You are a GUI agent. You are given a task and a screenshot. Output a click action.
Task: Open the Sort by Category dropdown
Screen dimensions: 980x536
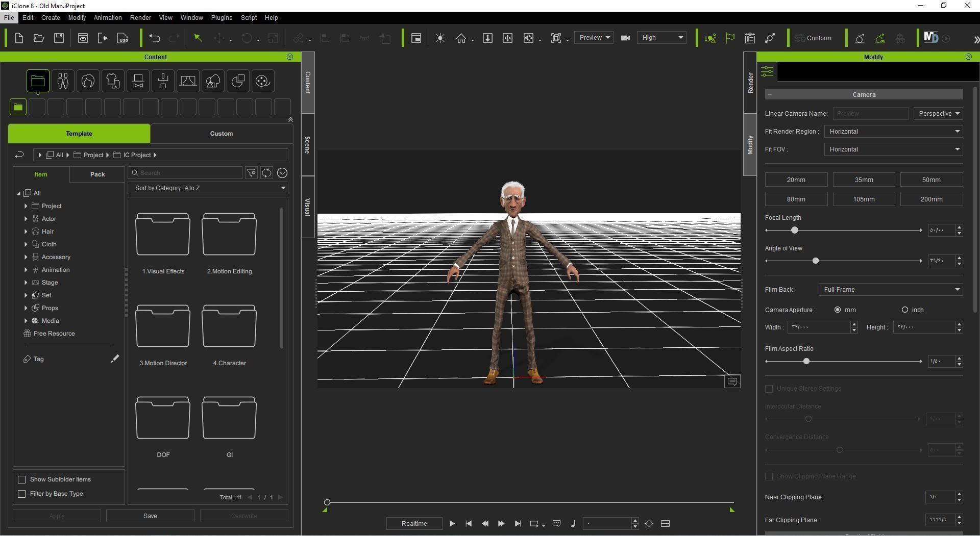click(208, 188)
